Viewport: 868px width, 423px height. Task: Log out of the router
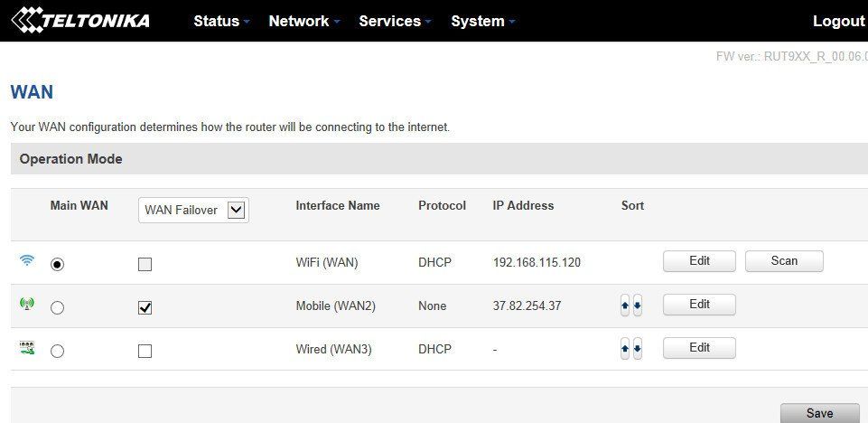coord(838,21)
